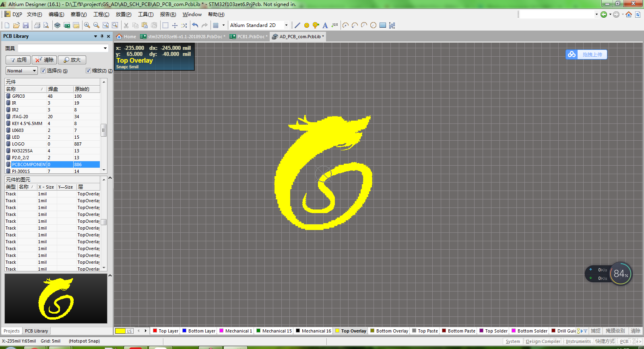Open the address bar dropdown arrow
This screenshot has height=349, width=644.
[597, 14]
